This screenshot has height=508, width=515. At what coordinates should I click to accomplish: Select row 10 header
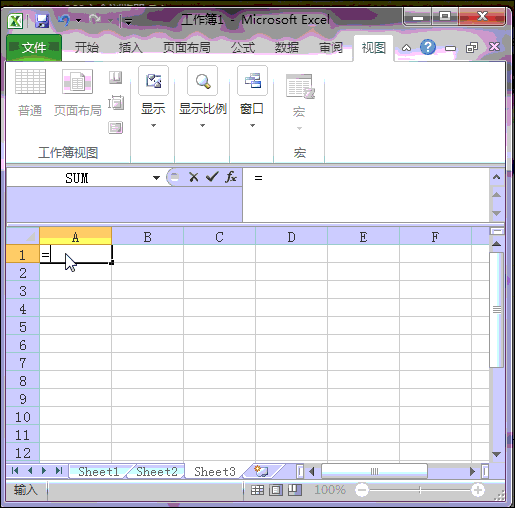23,417
